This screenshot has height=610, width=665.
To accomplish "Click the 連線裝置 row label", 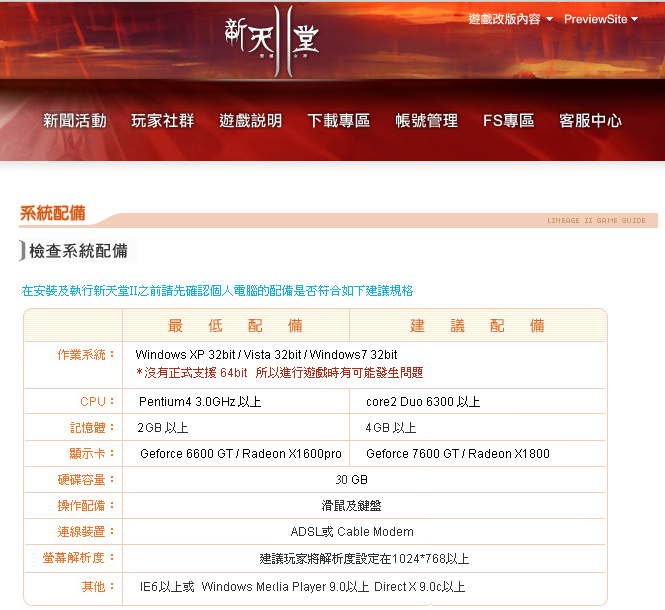I will [86, 532].
